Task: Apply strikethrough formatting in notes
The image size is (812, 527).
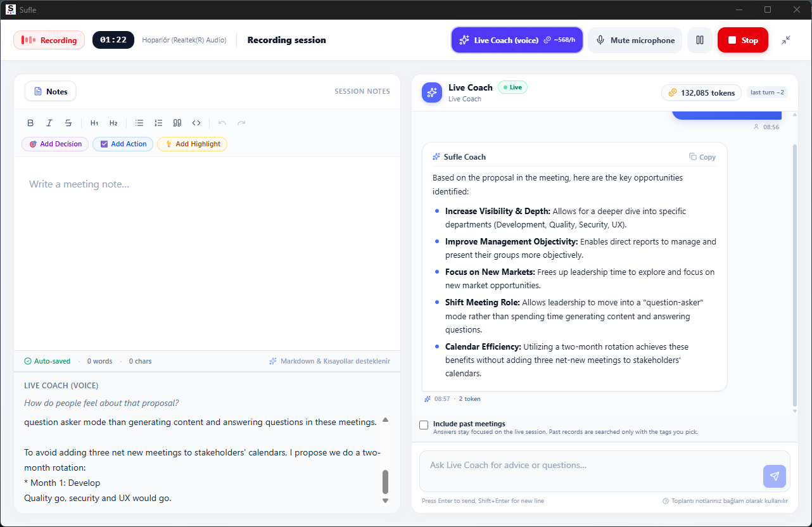Action: (x=68, y=123)
